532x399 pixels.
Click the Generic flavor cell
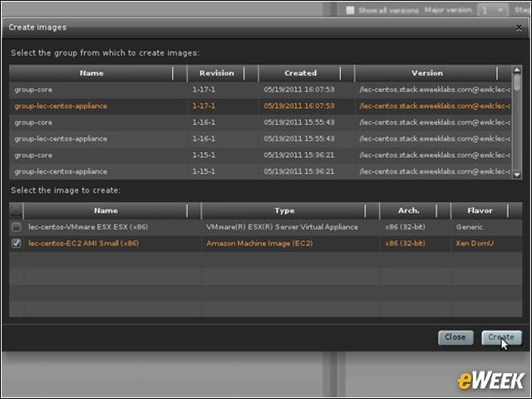click(x=469, y=227)
